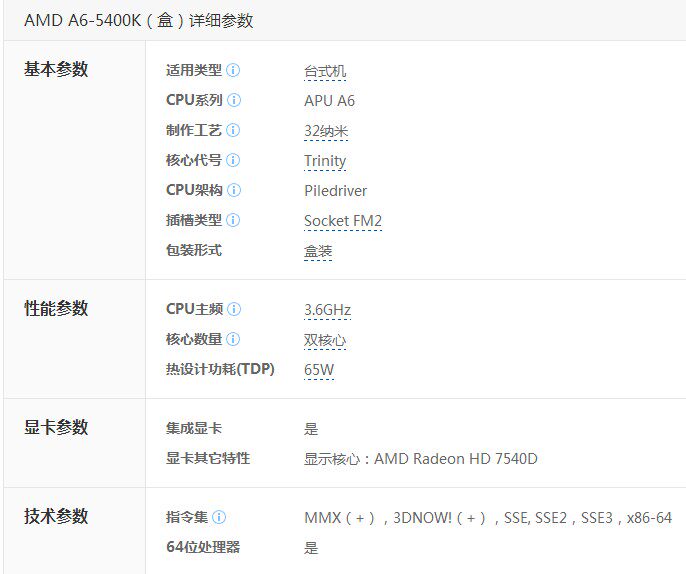
Task: Click info icon beside CPU系列
Action: pyautogui.click(x=234, y=100)
